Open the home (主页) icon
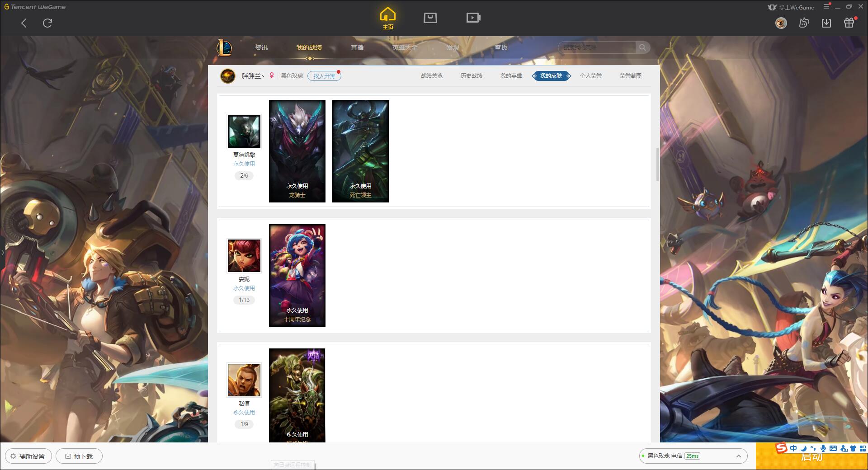The width and height of the screenshot is (868, 470). click(388, 19)
